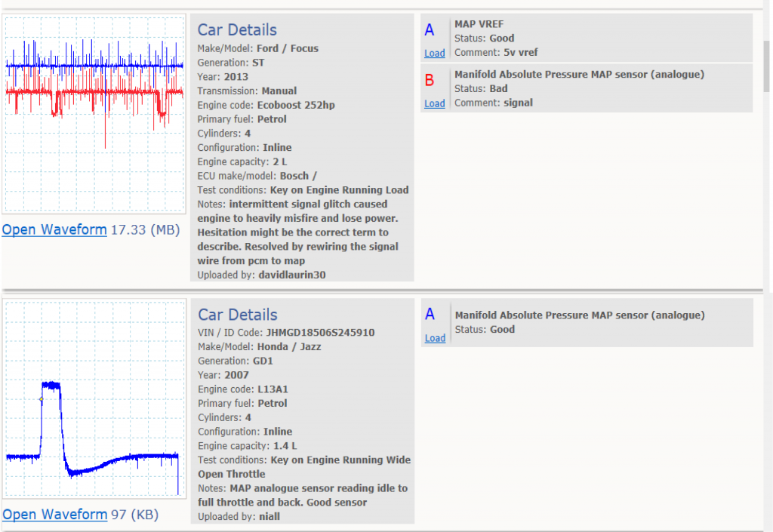Screen dimensions: 773x532
Task: Select the blue A icon in Honda Jazz entry
Action: 430,314
